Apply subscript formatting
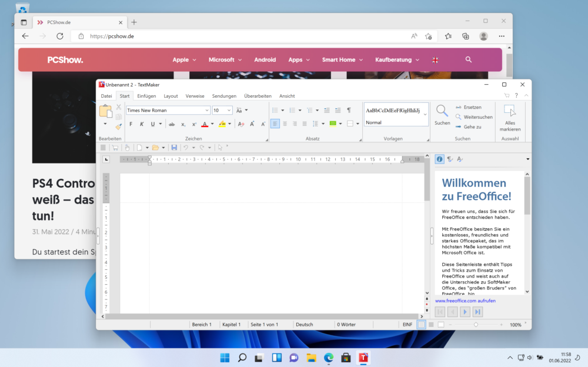Screen dimensions: 588x367 tap(183, 124)
